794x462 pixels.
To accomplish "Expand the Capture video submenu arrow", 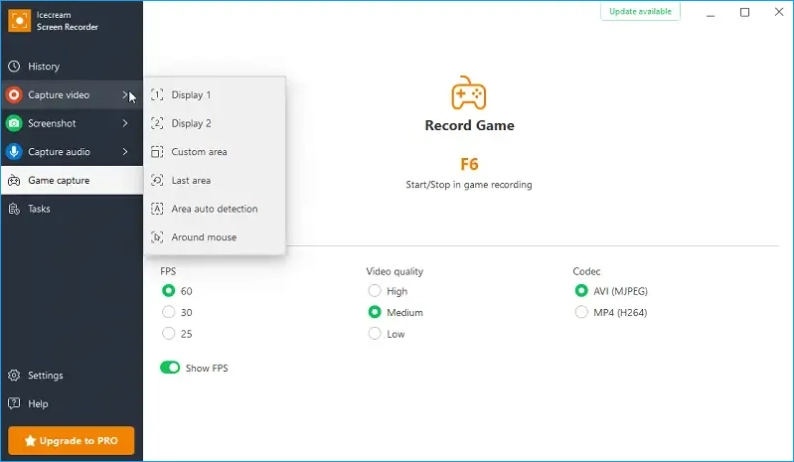I will coord(125,95).
